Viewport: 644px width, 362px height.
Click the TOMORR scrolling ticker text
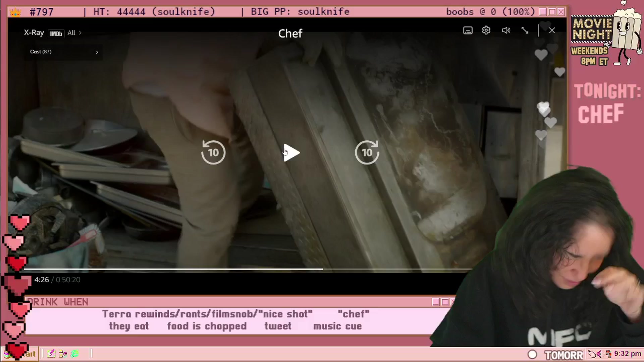[x=564, y=355]
